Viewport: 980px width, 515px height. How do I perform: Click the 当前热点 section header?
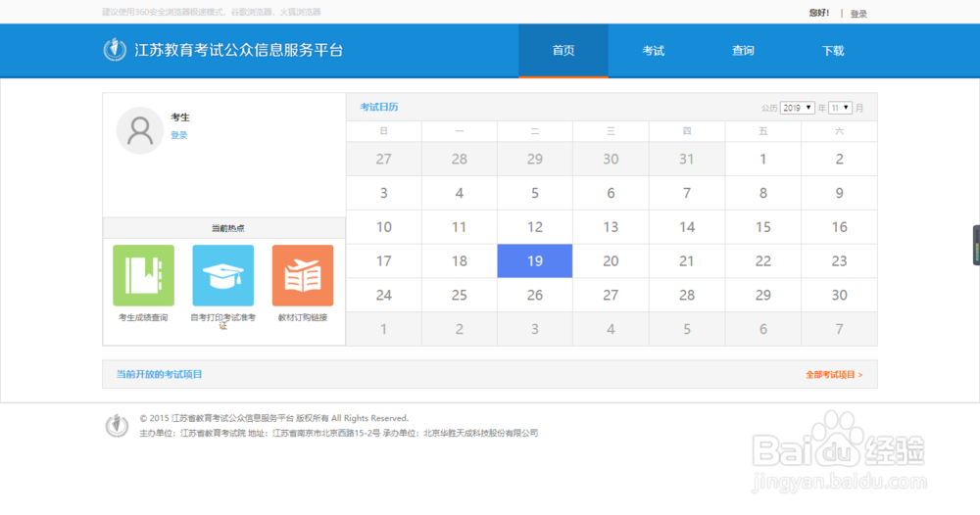[224, 228]
